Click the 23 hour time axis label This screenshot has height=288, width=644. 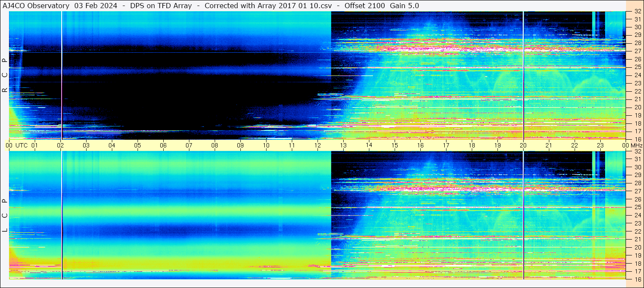600,145
